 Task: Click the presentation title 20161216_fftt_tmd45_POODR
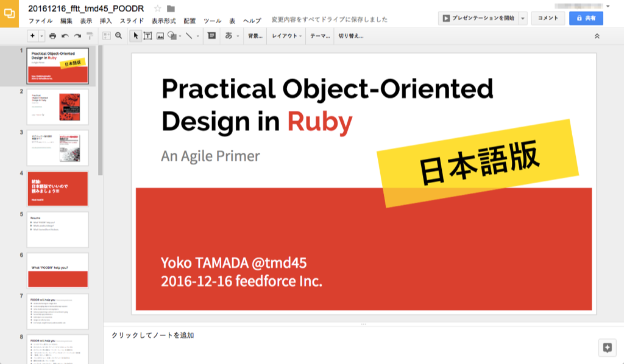pos(86,9)
